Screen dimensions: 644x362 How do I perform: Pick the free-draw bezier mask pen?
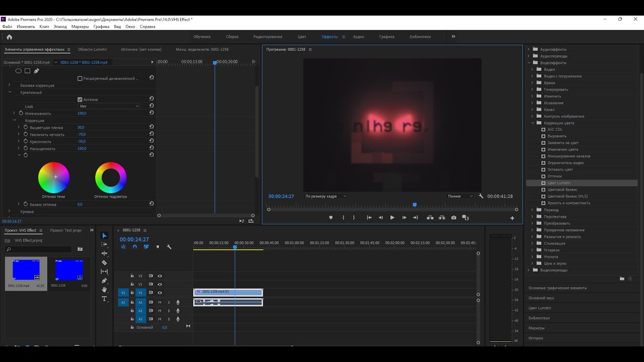(x=36, y=71)
